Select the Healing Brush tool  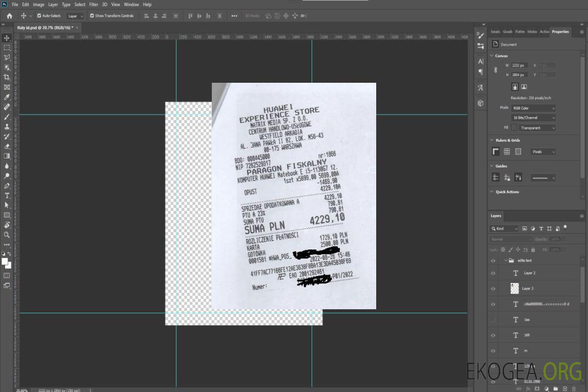tap(7, 107)
